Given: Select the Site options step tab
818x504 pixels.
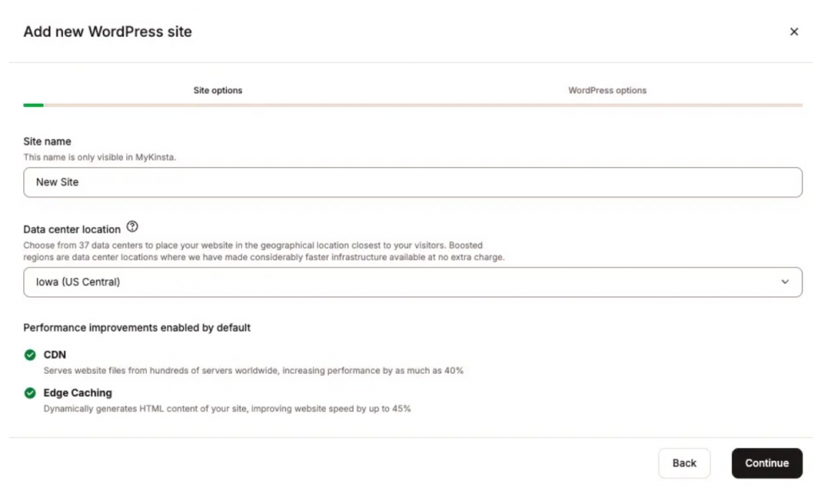Looking at the screenshot, I should [x=217, y=90].
